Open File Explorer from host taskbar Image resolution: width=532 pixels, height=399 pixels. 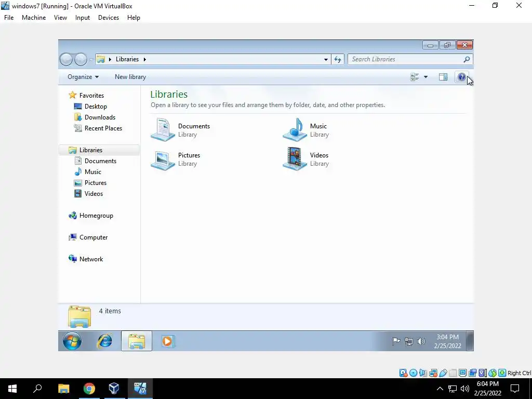click(63, 389)
